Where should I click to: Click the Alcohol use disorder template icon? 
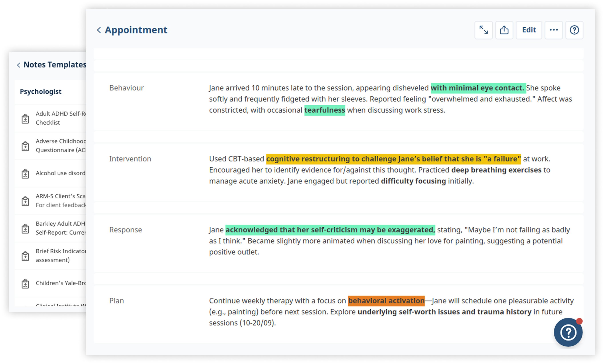tap(25, 174)
